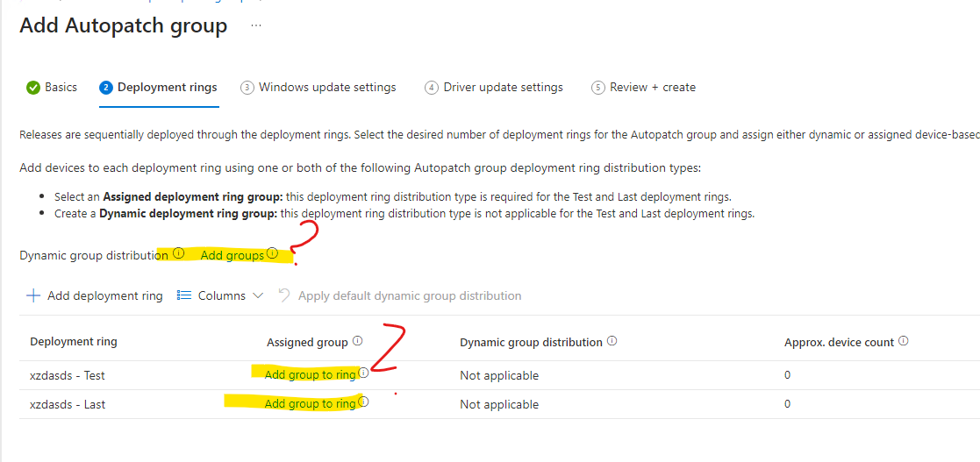Expand the Columns chevron arrow
Viewport: 980px width, 462px height.
click(x=258, y=296)
